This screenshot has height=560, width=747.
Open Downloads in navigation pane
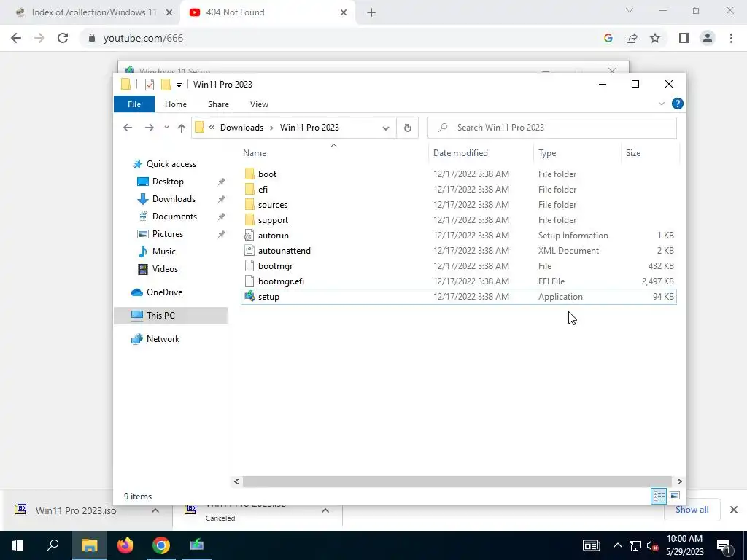click(x=174, y=199)
